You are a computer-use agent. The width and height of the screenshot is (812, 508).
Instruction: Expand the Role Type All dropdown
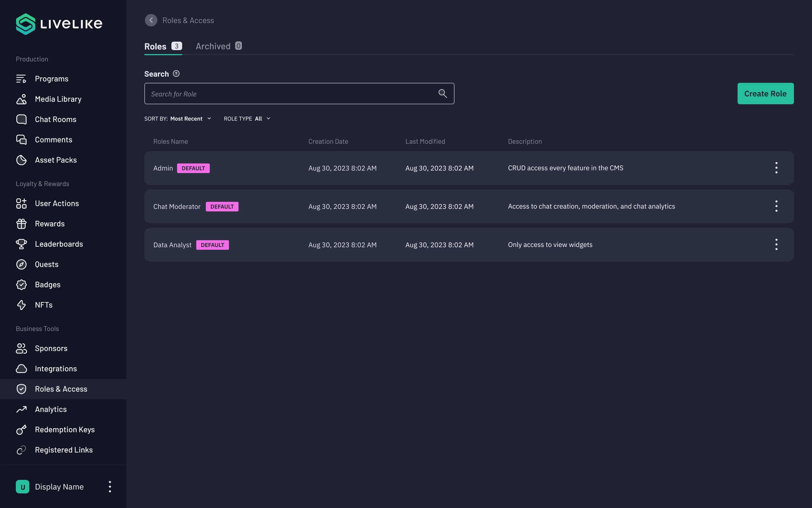pyautogui.click(x=247, y=119)
